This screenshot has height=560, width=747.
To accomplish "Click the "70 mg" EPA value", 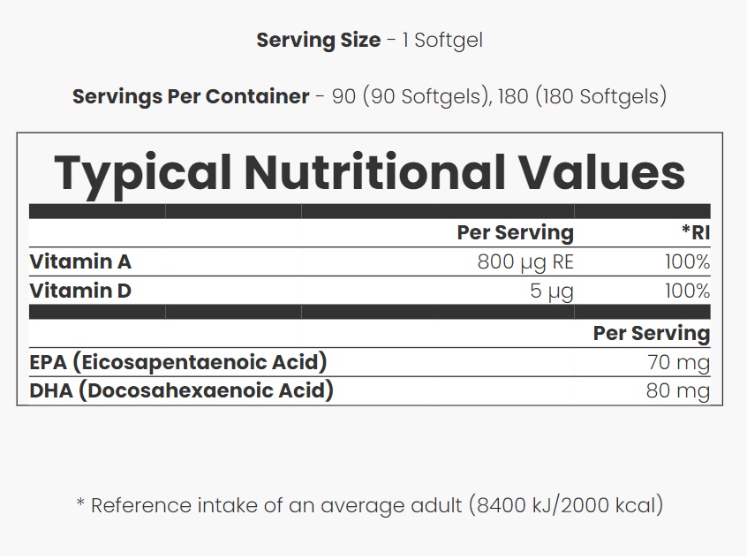I will [678, 362].
